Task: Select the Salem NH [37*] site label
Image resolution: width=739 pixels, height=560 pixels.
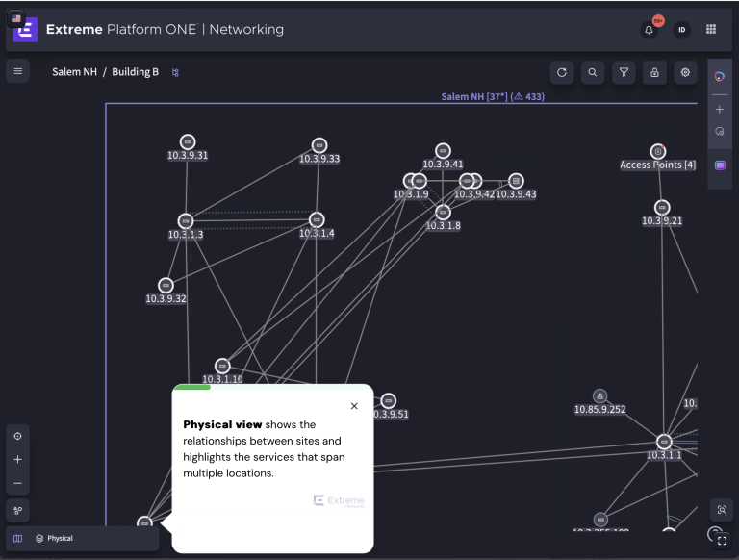Action: (x=493, y=96)
